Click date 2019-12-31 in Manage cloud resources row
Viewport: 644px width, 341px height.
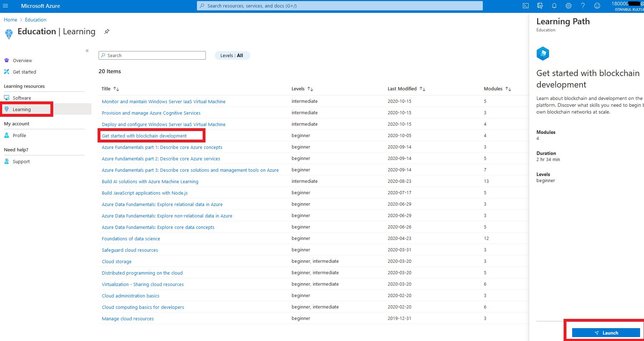400,318
